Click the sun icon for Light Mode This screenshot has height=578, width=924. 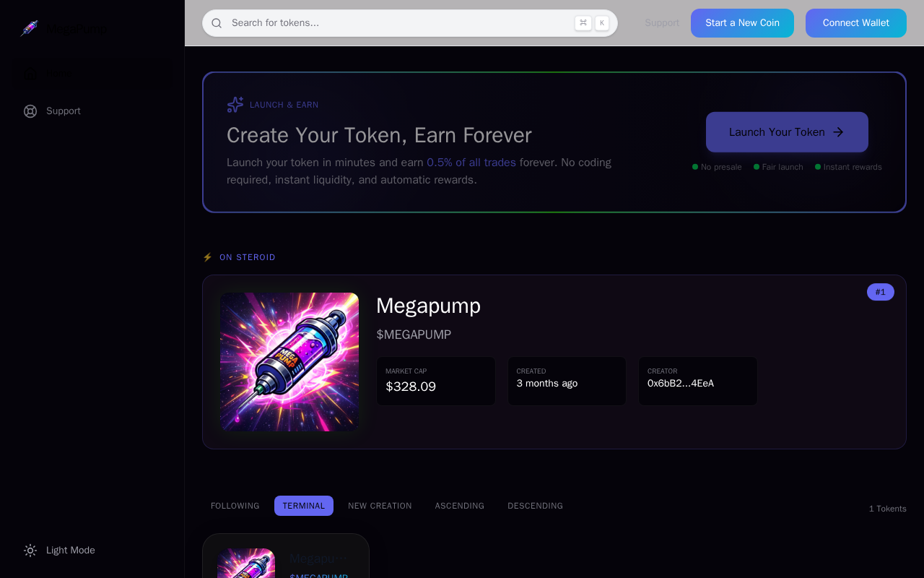(30, 551)
